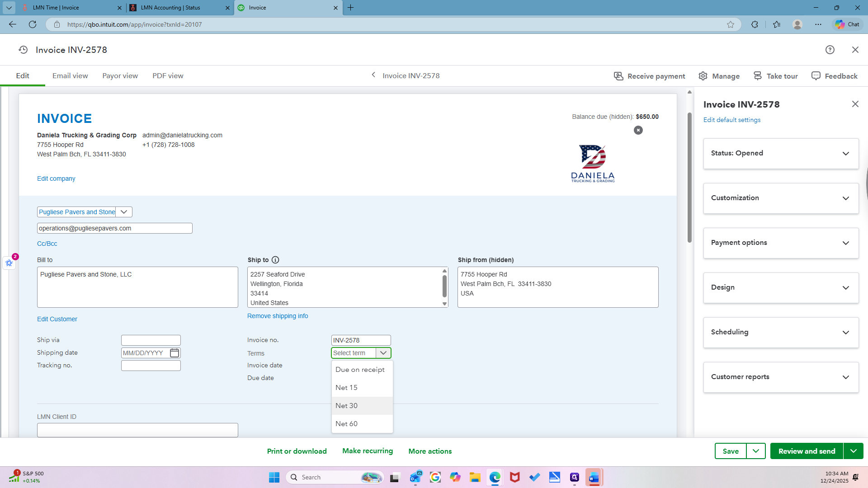The height and width of the screenshot is (488, 868).
Task: Open the floating assistant sparkle icon
Action: tap(9, 263)
